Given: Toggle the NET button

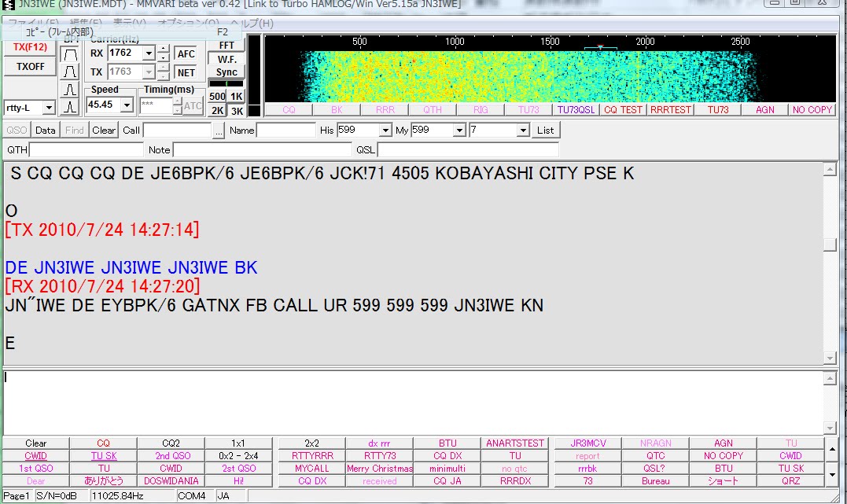Looking at the screenshot, I should (x=186, y=72).
